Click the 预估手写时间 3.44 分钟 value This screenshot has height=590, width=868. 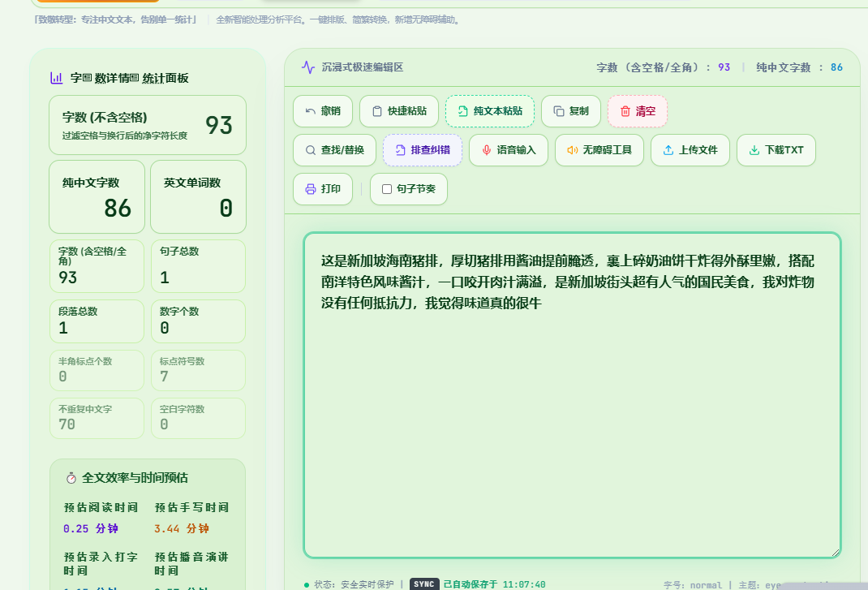click(182, 528)
